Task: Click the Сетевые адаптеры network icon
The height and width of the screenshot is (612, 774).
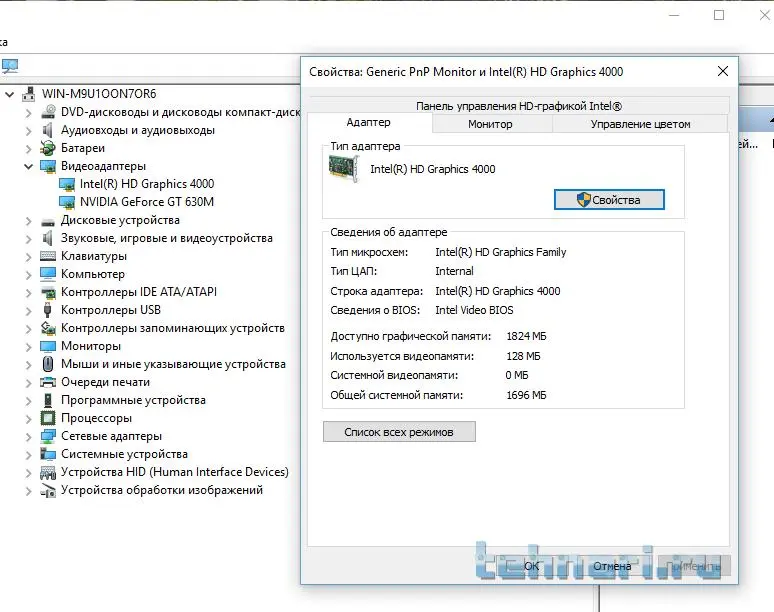Action: pyautogui.click(x=48, y=436)
